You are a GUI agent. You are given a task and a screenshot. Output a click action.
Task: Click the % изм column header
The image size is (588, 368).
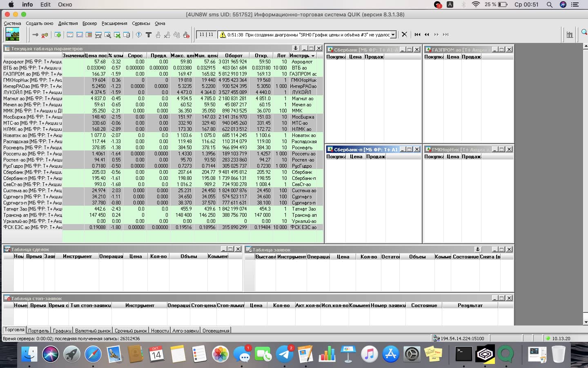[x=116, y=56]
